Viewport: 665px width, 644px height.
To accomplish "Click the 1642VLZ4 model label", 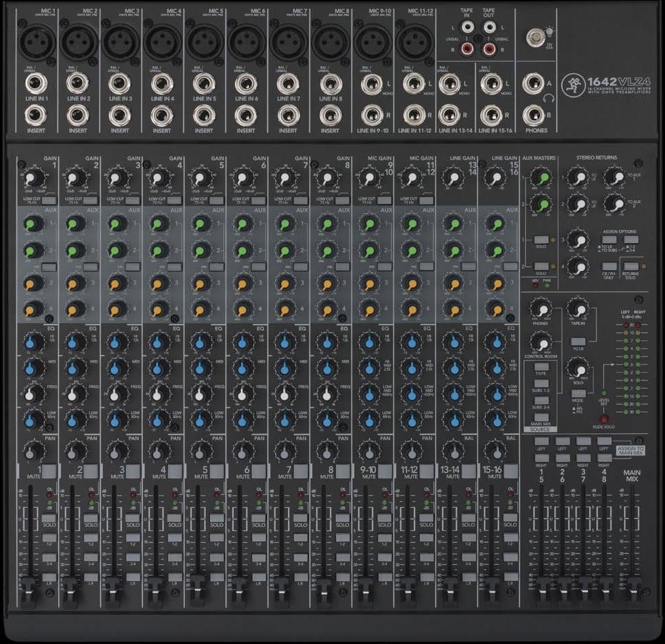I will coord(618,81).
